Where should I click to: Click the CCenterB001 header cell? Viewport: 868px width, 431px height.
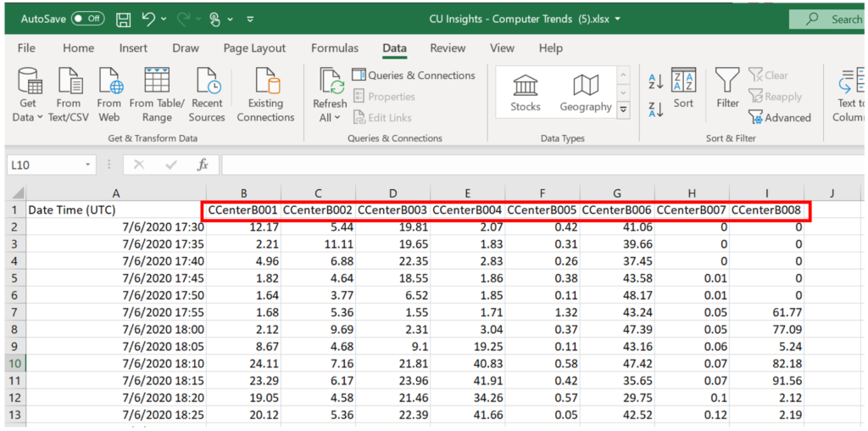tap(243, 210)
